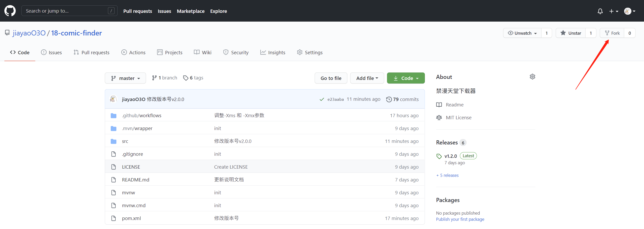Image resolution: width=644 pixels, height=229 pixels.
Task: Open the Packages heading
Action: (x=448, y=200)
